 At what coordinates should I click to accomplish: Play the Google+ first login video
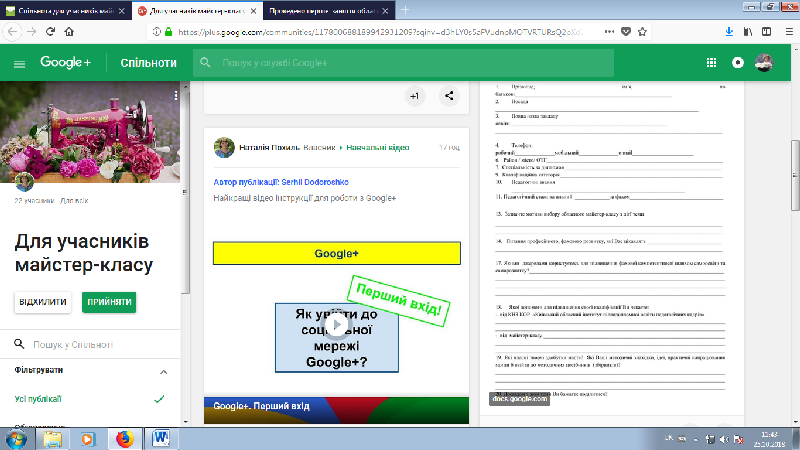337,324
